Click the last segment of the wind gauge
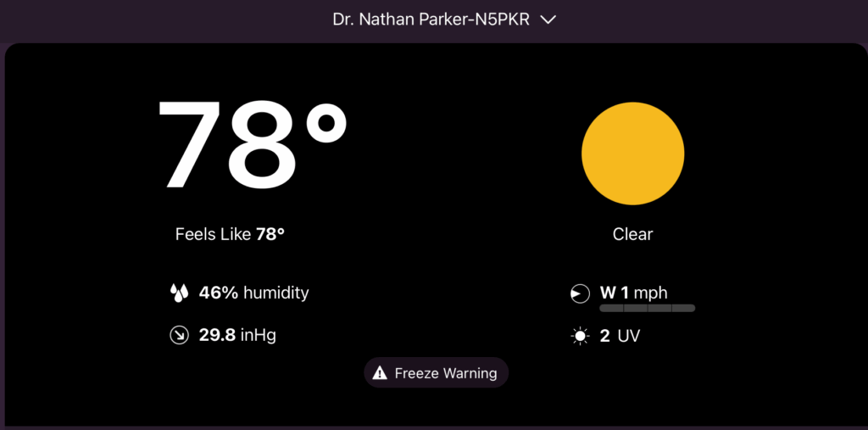The height and width of the screenshot is (430, 868). [x=684, y=308]
